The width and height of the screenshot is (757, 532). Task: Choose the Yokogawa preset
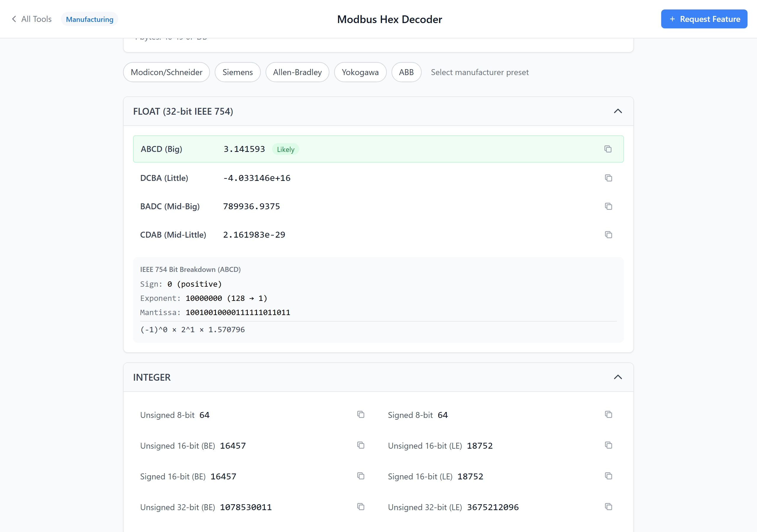pyautogui.click(x=360, y=72)
